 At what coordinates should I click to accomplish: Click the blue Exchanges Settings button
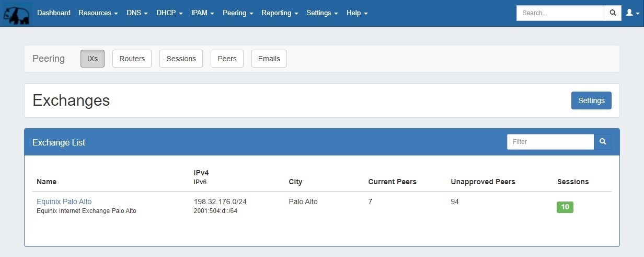click(591, 100)
